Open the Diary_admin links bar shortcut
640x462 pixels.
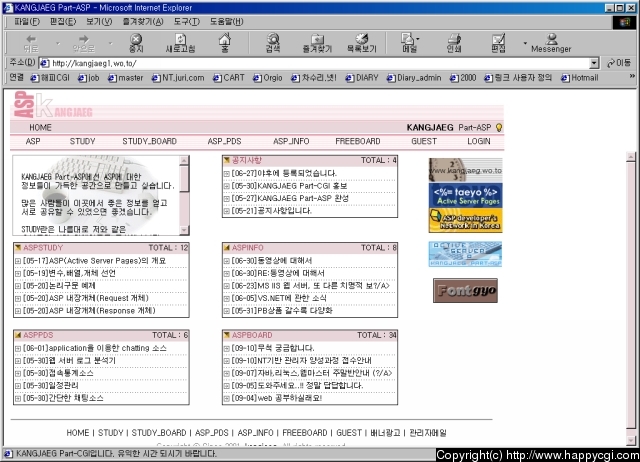[414, 78]
